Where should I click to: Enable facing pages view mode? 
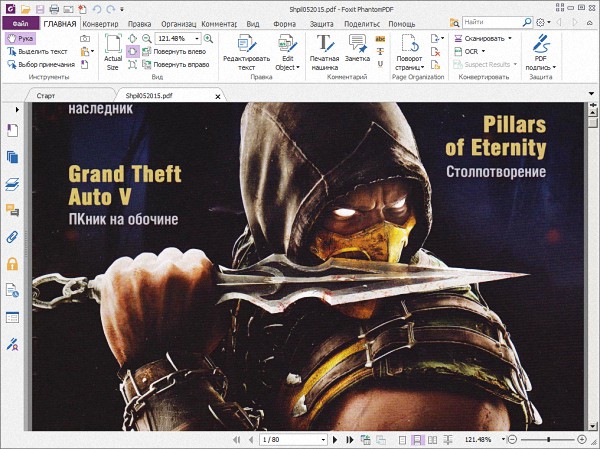coord(432,440)
